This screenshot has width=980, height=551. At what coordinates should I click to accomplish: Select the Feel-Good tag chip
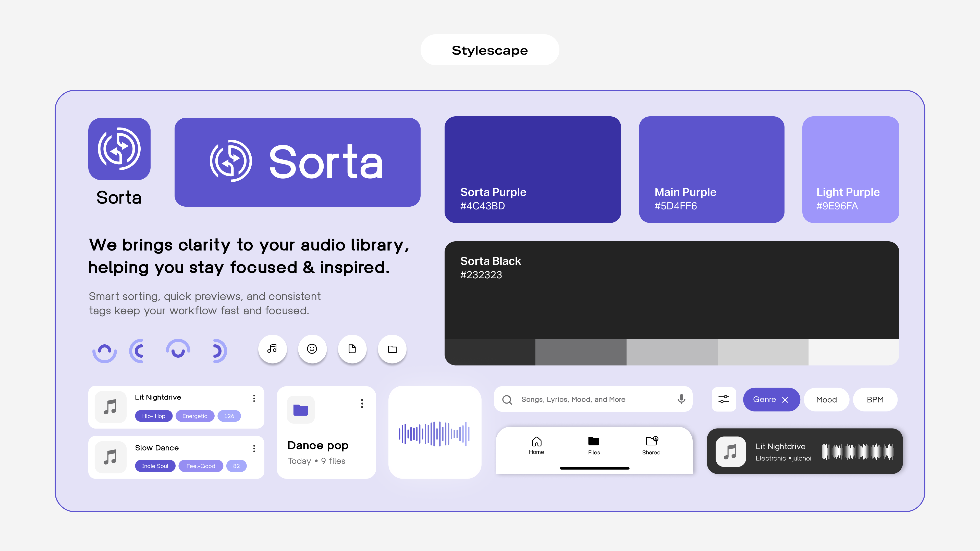point(201,466)
